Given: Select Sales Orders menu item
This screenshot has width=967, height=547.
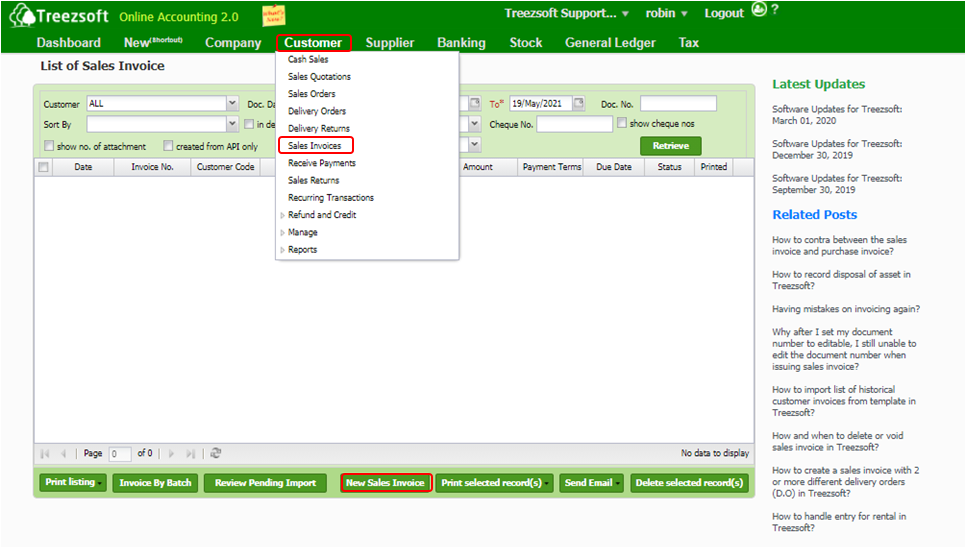Looking at the screenshot, I should pos(311,94).
